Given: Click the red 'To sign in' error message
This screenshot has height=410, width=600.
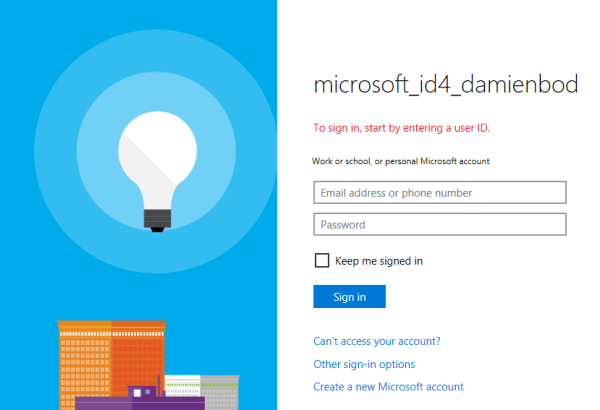Looking at the screenshot, I should click(x=401, y=128).
